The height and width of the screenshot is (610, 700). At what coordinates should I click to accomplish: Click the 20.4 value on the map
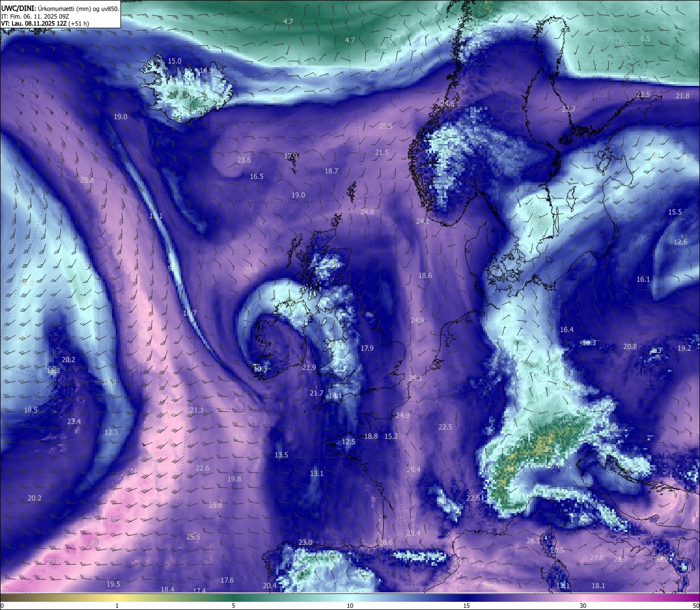click(269, 586)
